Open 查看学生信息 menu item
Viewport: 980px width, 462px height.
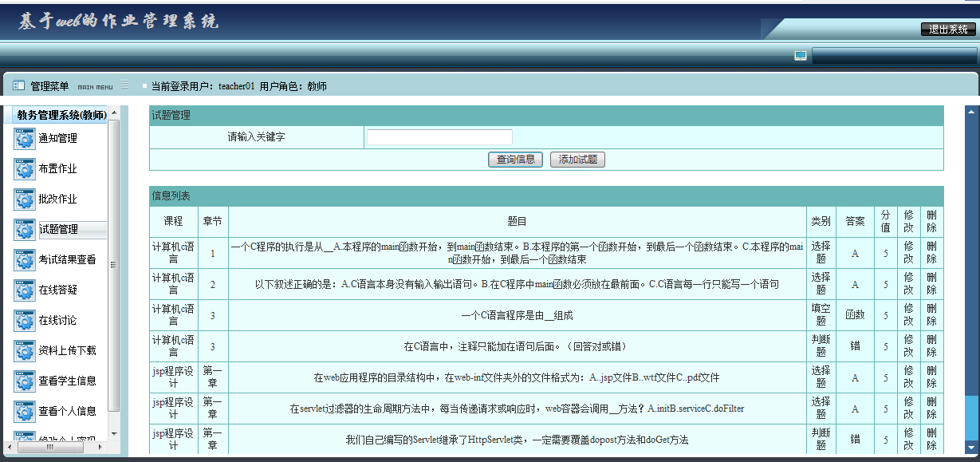[68, 381]
